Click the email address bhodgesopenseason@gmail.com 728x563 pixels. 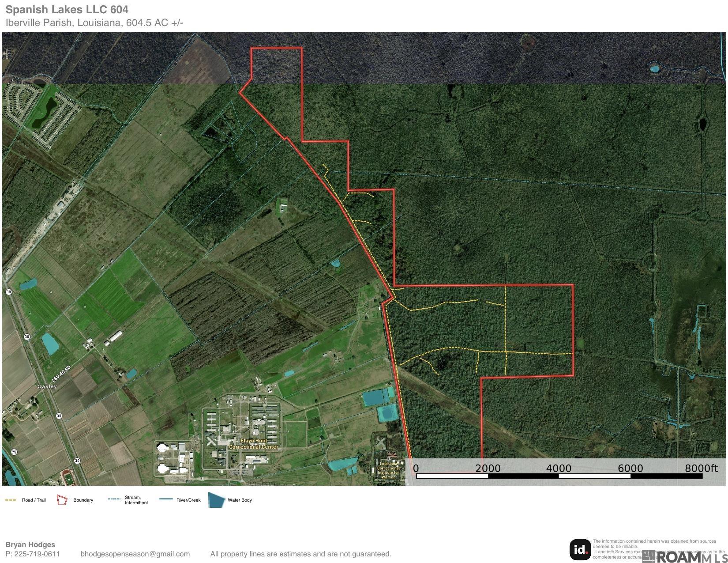click(x=135, y=554)
